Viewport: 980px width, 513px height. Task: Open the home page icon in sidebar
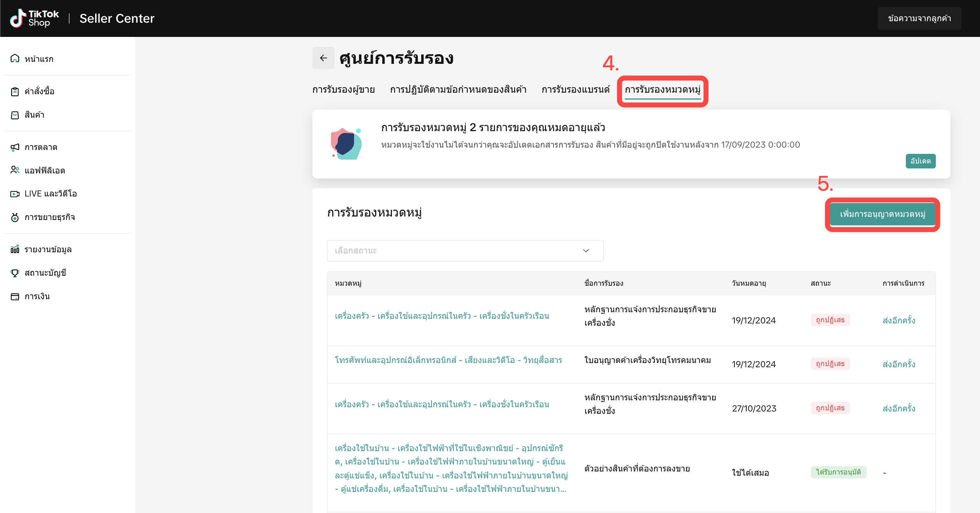pos(15,58)
